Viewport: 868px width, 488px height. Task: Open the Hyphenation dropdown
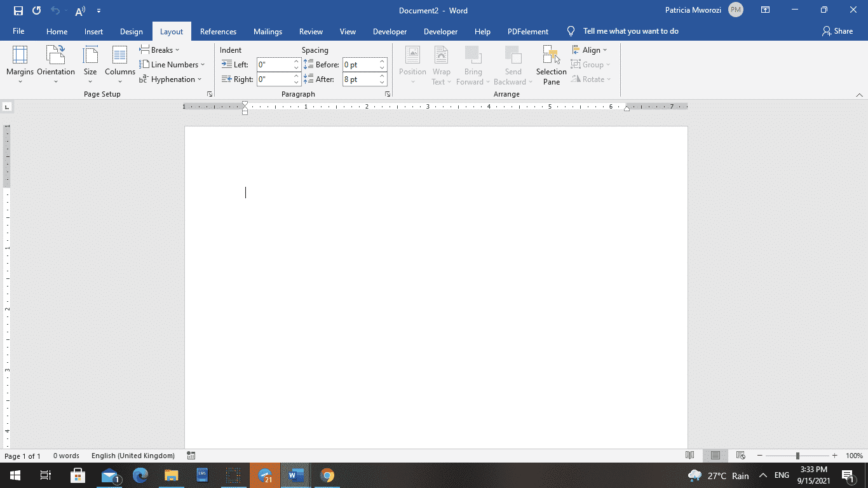pyautogui.click(x=171, y=79)
